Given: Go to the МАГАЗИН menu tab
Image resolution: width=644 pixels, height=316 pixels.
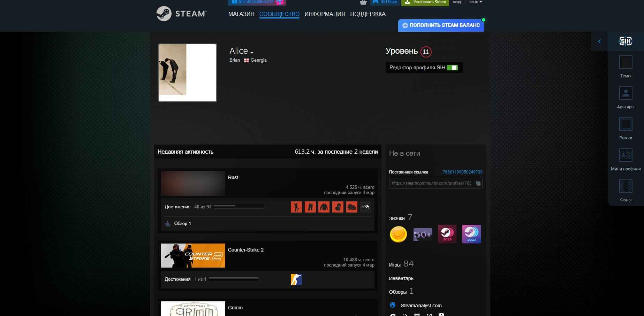Looking at the screenshot, I should 241,14.
